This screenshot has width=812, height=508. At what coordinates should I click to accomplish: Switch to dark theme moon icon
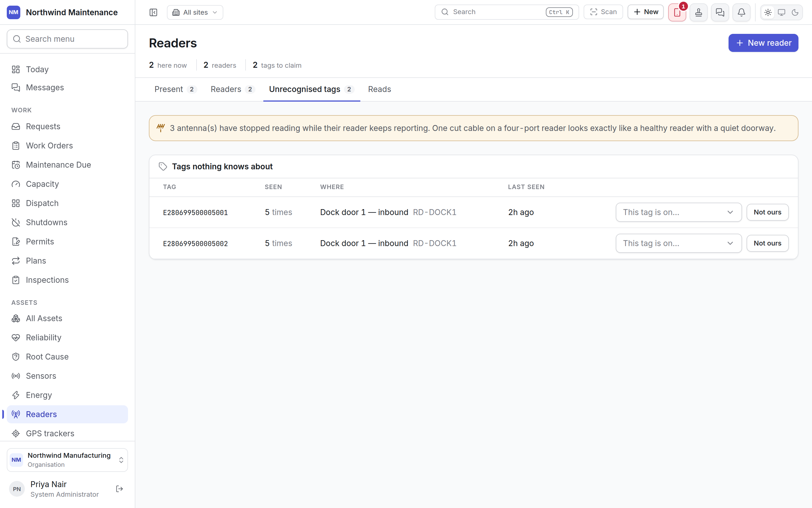(795, 12)
